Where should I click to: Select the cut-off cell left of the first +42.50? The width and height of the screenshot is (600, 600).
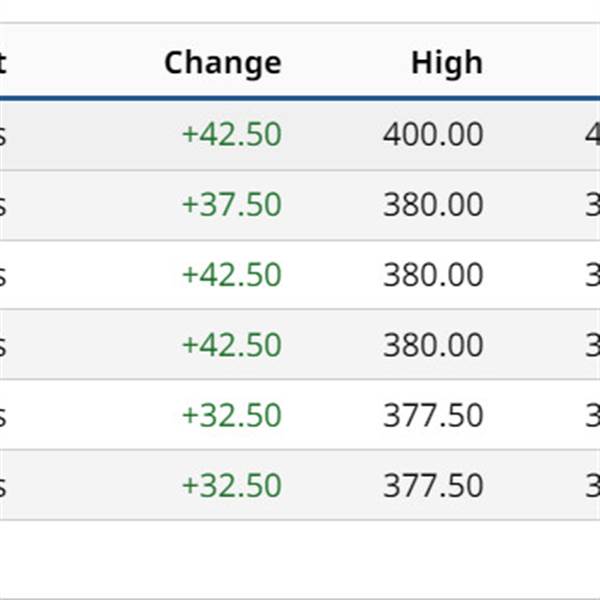3,135
